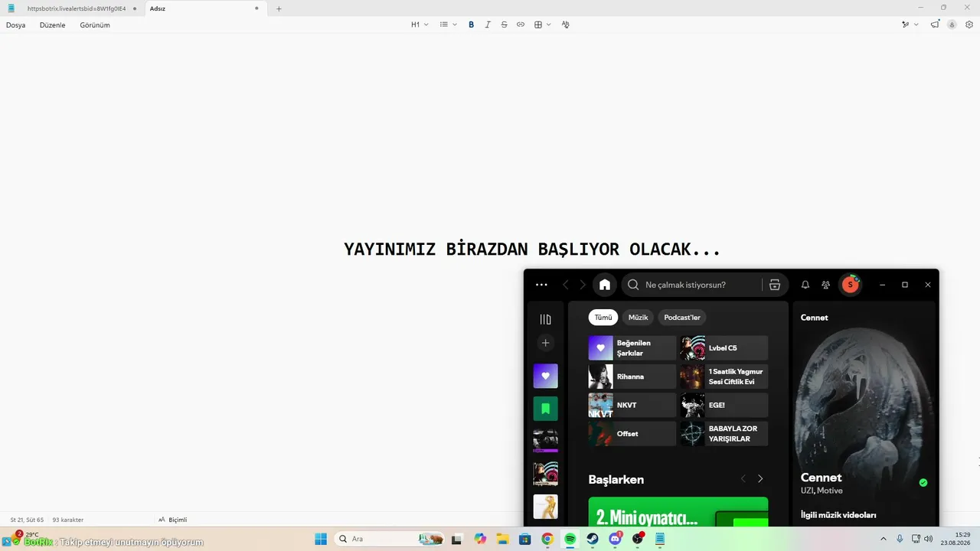Go forward in Spotify navigation
Image resolution: width=980 pixels, height=551 pixels.
[x=583, y=285]
